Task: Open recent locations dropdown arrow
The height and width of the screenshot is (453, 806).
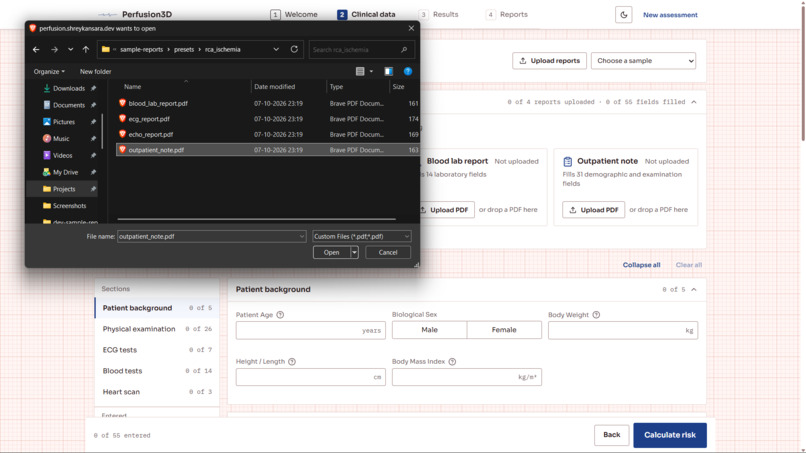Action: coord(70,50)
